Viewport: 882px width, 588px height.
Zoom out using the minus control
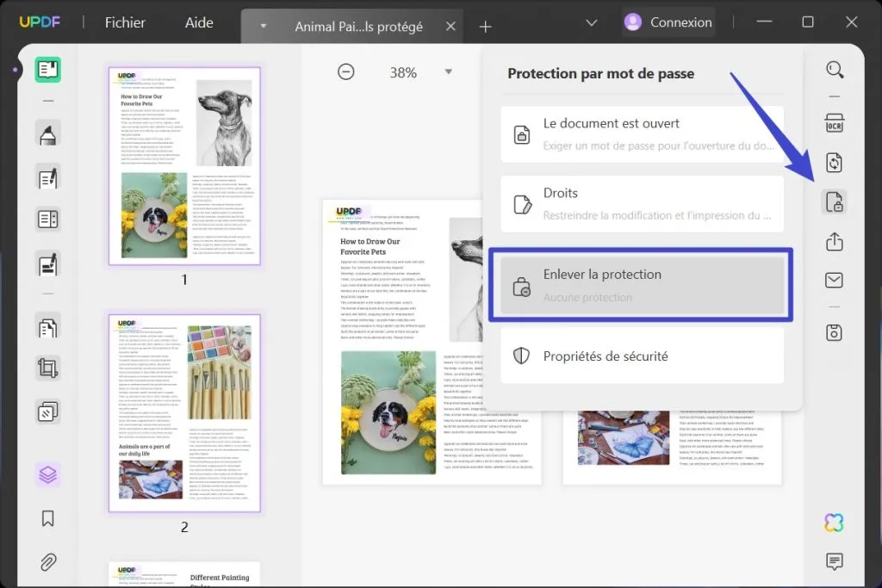[x=346, y=71]
